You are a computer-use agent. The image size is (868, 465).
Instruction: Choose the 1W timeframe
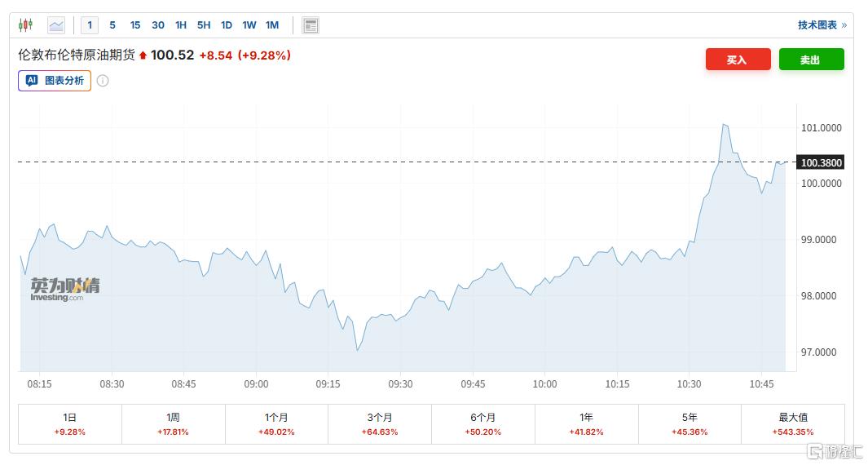[x=249, y=25]
